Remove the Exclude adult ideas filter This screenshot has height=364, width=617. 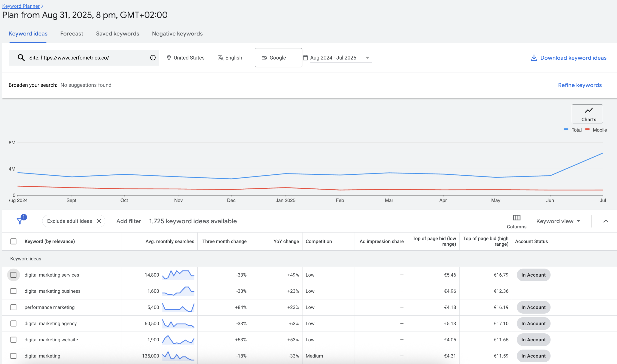(x=99, y=221)
